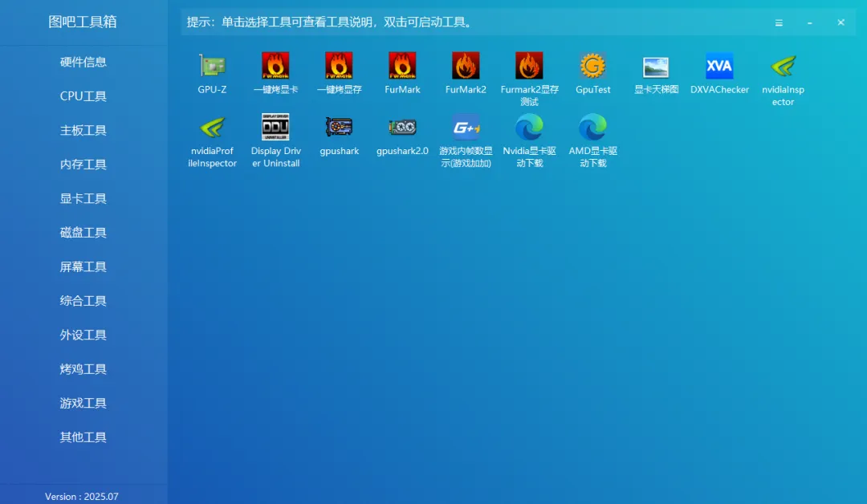Image resolution: width=867 pixels, height=504 pixels.
Task: Select the gpushark graphics card icon
Action: pyautogui.click(x=339, y=127)
